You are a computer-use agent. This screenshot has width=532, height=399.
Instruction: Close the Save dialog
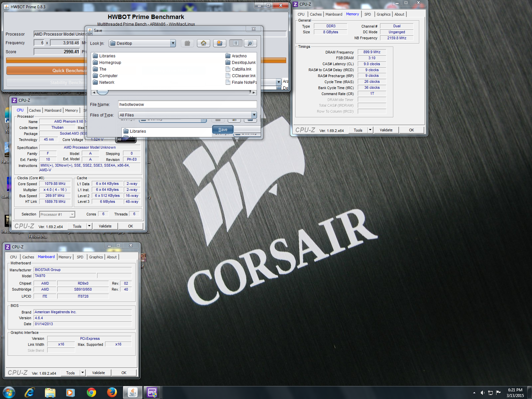click(x=253, y=29)
